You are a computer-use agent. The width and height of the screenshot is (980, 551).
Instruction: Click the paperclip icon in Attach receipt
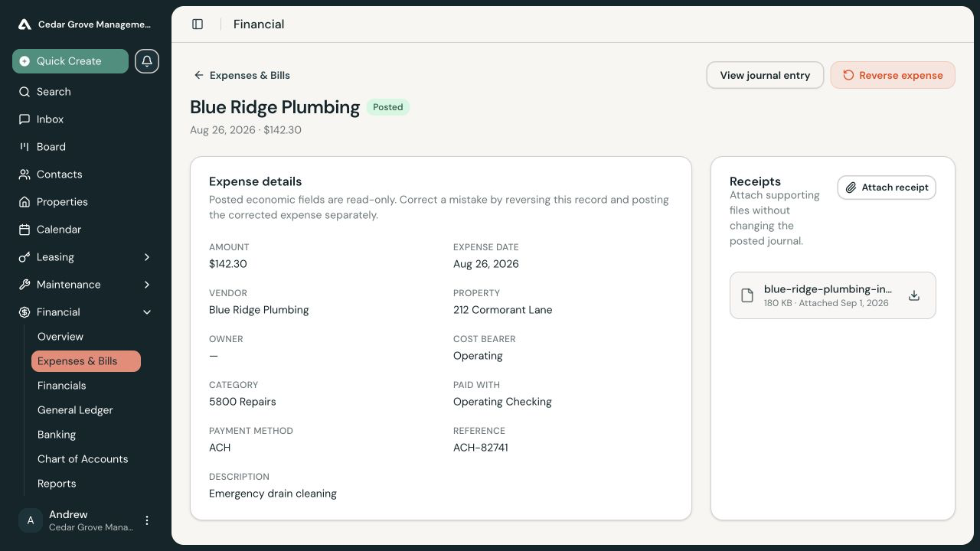851,187
